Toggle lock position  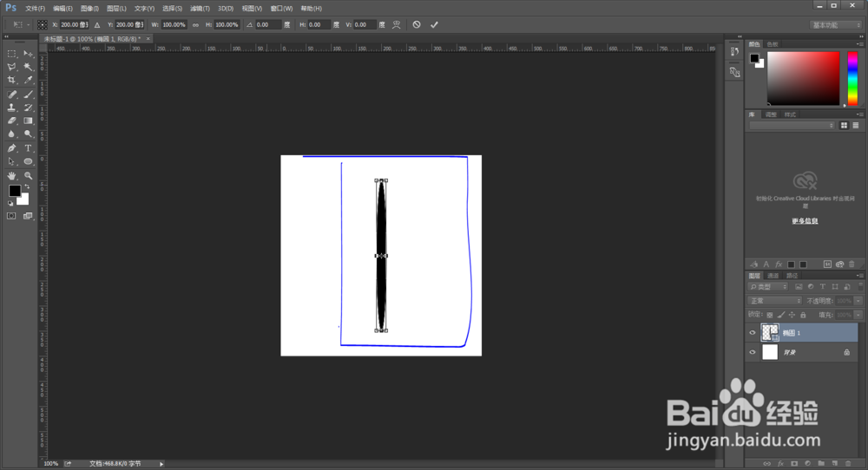(x=792, y=315)
